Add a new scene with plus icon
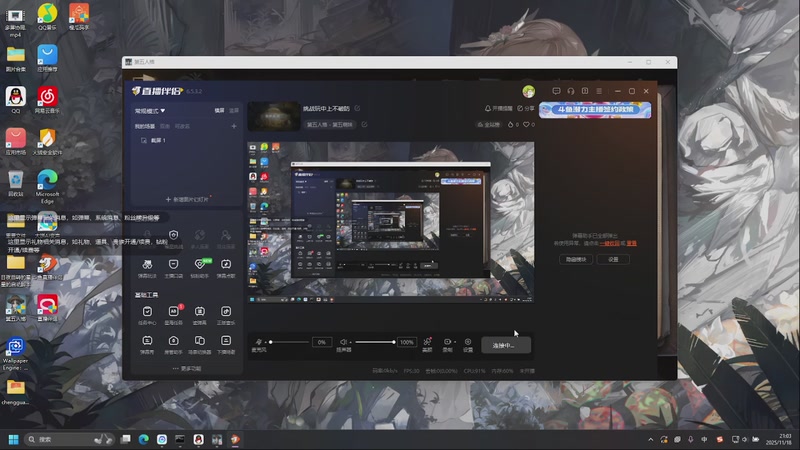The width and height of the screenshot is (800, 450). coord(234,126)
